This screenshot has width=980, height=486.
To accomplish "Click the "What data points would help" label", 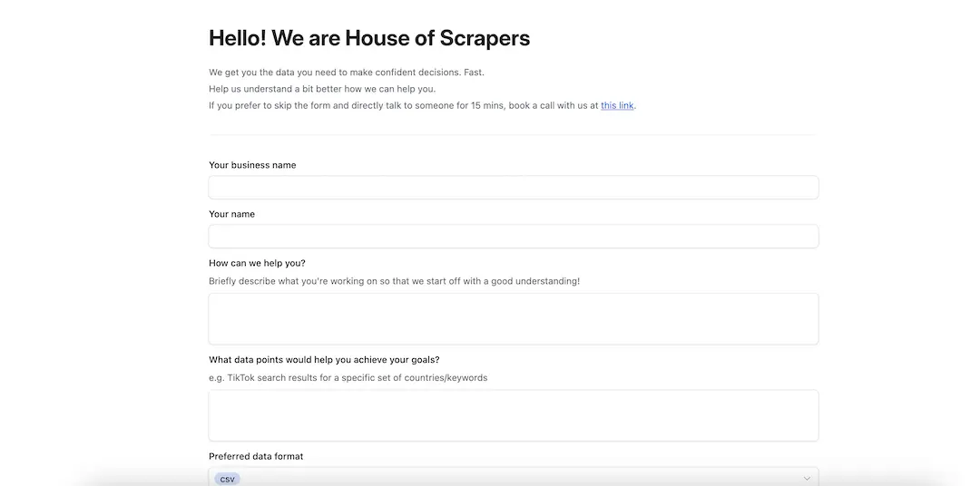I will 324,360.
